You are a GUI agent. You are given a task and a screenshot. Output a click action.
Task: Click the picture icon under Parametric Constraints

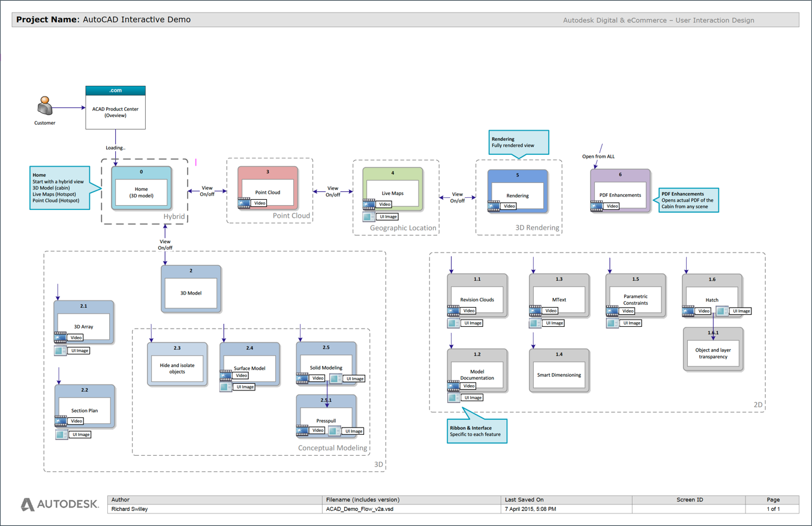612,323
